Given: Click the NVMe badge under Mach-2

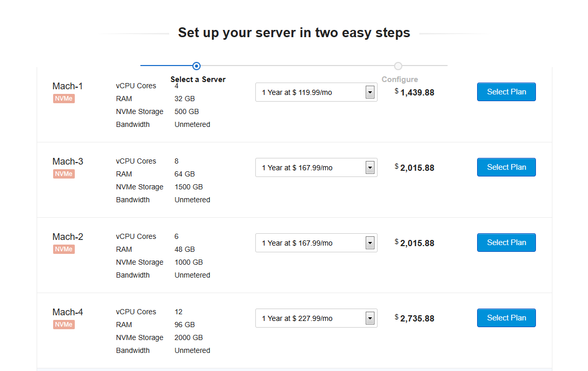Looking at the screenshot, I should click(64, 249).
